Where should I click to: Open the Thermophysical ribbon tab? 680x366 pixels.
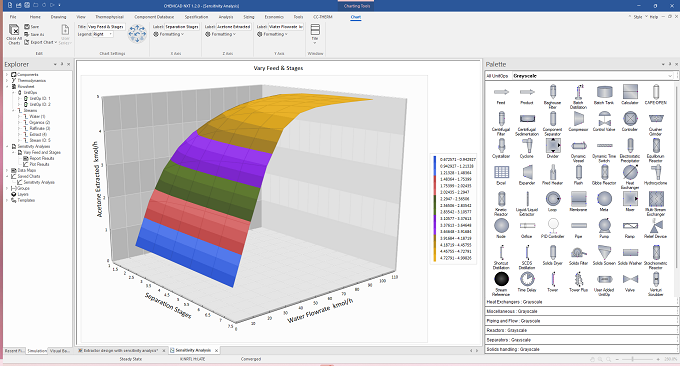[x=109, y=17]
